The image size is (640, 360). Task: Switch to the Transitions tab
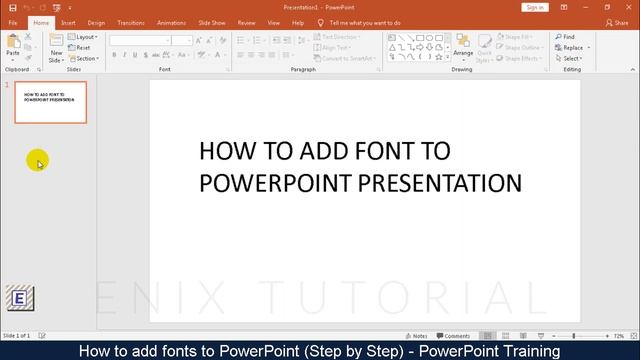coord(131,23)
